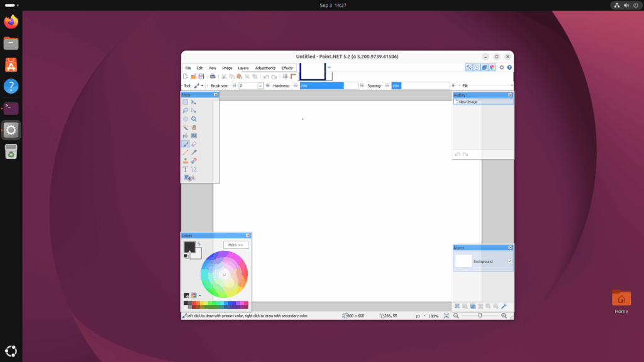
Task: Toggle the History window button
Action: click(x=477, y=67)
